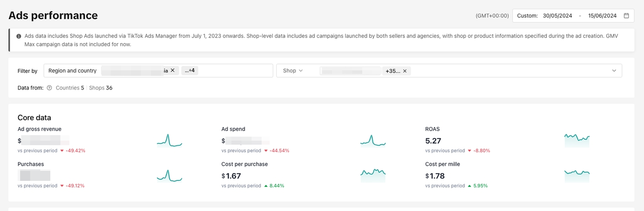644x211 pixels.
Task: Click the info icon in the notice banner
Action: [x=19, y=36]
